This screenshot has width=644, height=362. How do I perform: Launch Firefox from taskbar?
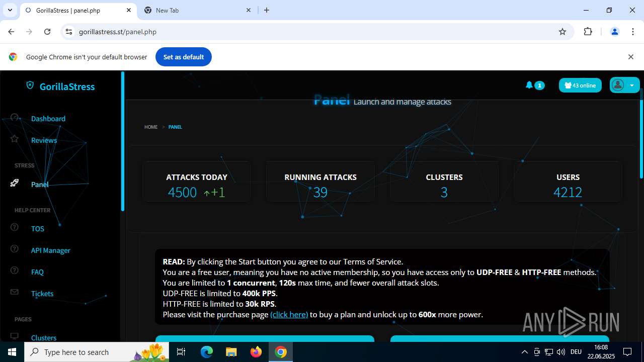(256, 352)
